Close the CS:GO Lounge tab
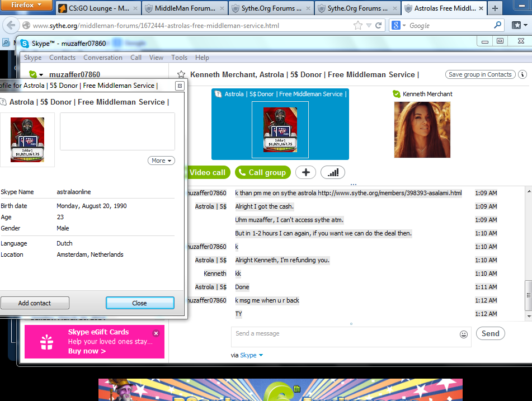 135,8
